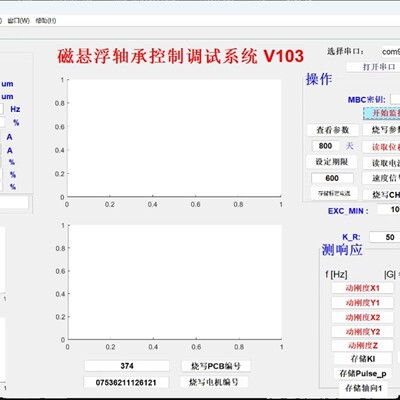The height and width of the screenshot is (400, 400).
Task: Focus the 600 value input field
Action: pyautogui.click(x=332, y=178)
